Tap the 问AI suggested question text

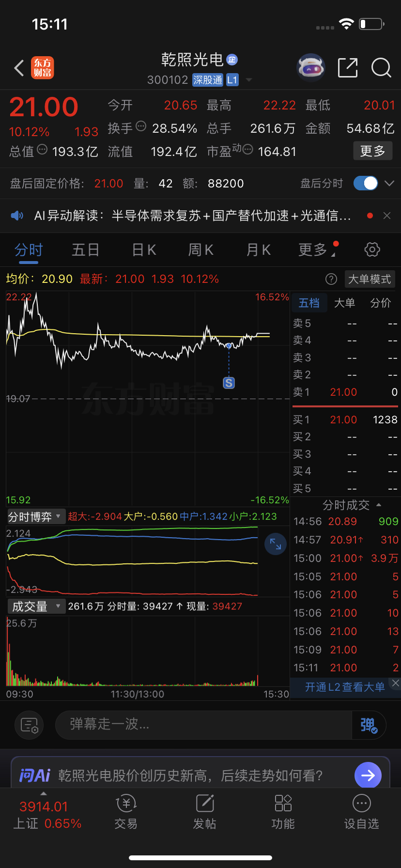(x=190, y=775)
